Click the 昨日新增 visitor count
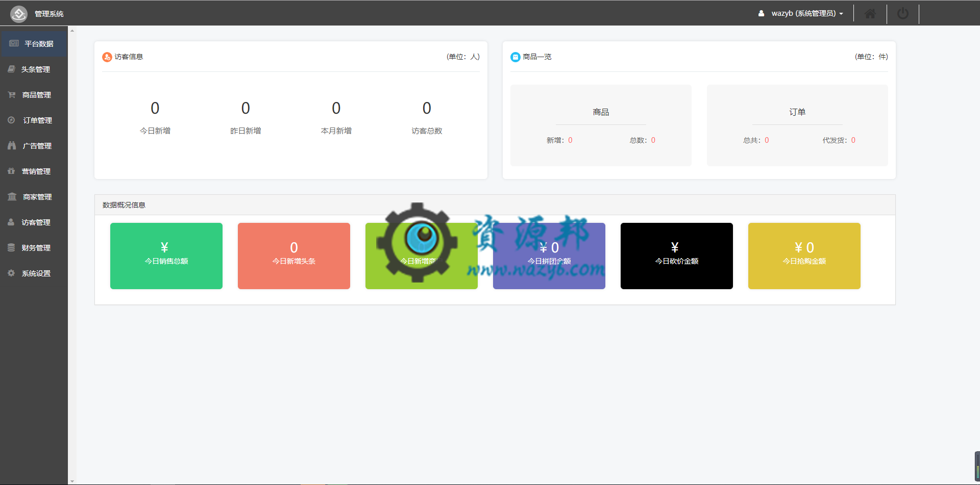 (246, 108)
